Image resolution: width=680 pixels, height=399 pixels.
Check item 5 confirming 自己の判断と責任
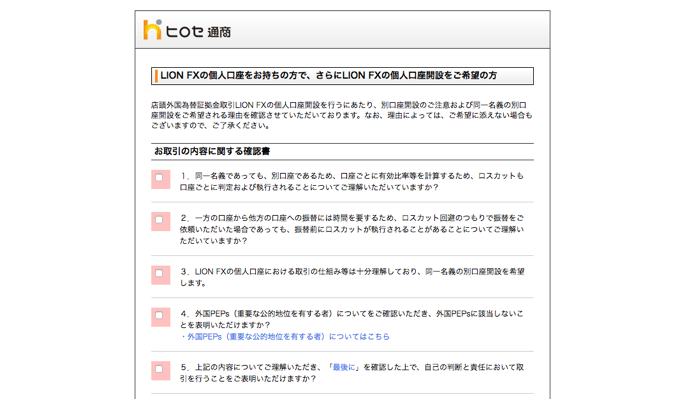(159, 369)
